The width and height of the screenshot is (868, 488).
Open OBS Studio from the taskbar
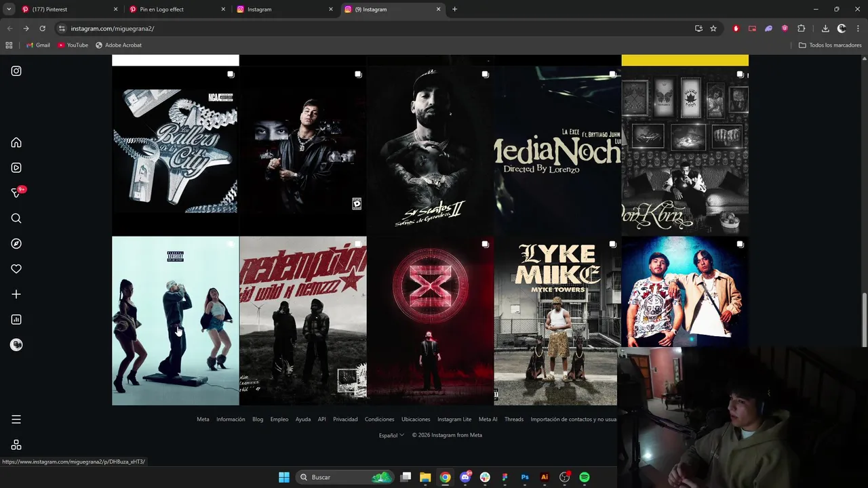565,477
